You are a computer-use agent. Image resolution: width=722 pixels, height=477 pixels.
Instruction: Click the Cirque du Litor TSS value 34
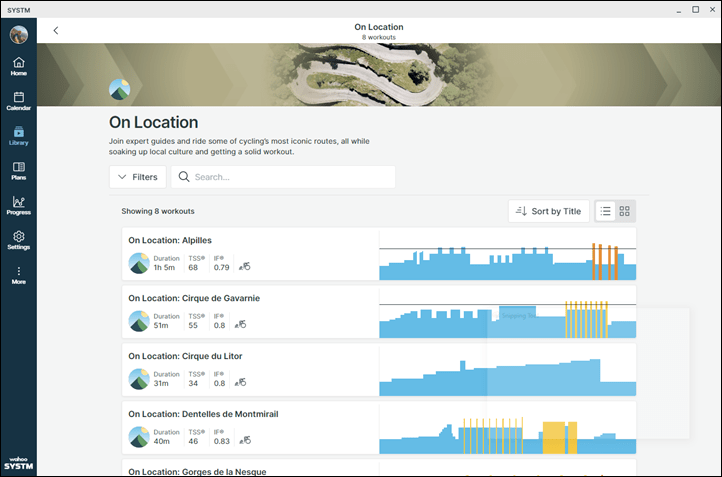coord(193,384)
